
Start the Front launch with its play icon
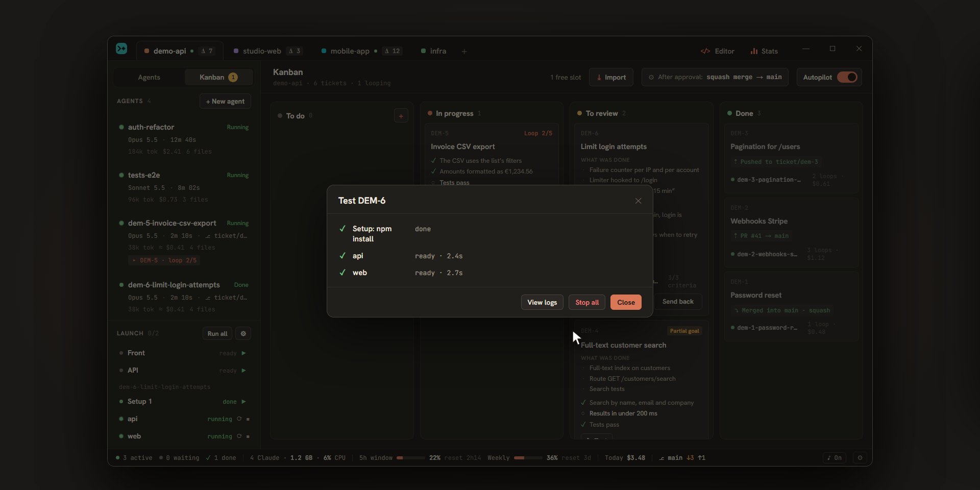coord(243,353)
